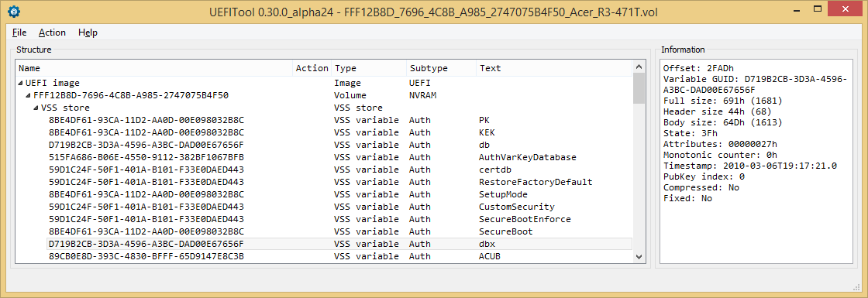Select the SecureBootEnforce variable row
The height and width of the screenshot is (298, 868).
tap(339, 219)
